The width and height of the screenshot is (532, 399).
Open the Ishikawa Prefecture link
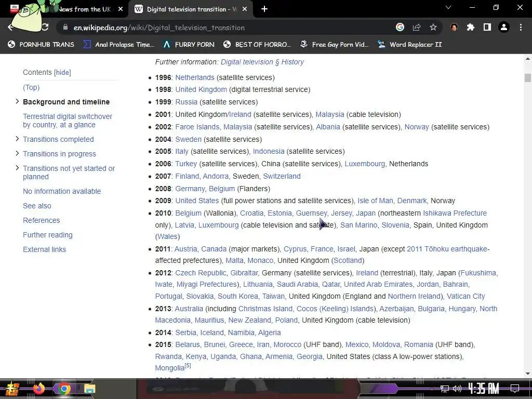tap(455, 214)
